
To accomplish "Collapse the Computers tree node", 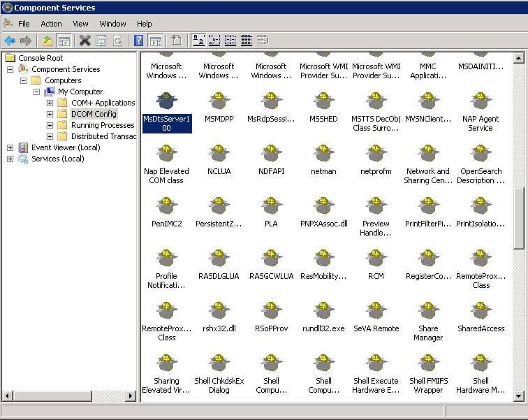I will click(x=23, y=80).
